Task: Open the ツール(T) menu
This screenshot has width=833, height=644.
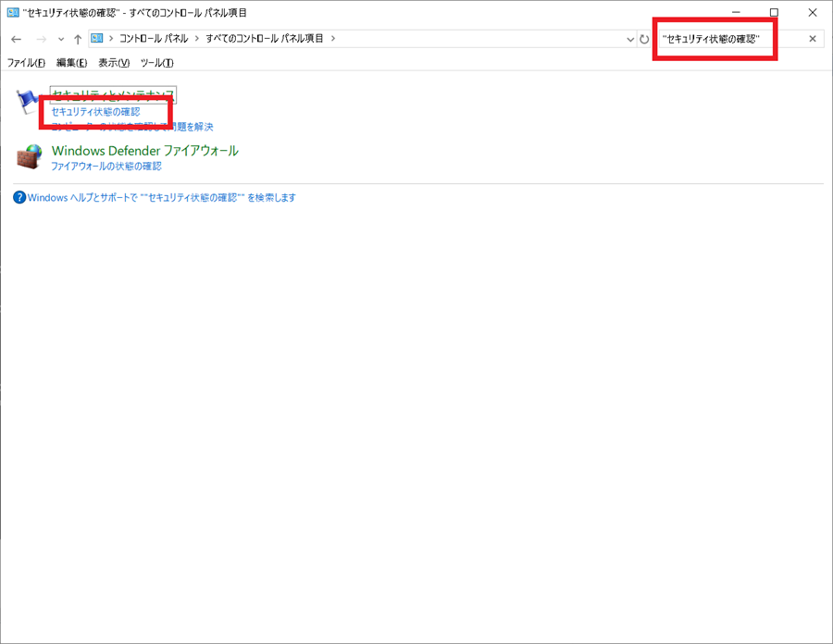Action: (x=156, y=63)
